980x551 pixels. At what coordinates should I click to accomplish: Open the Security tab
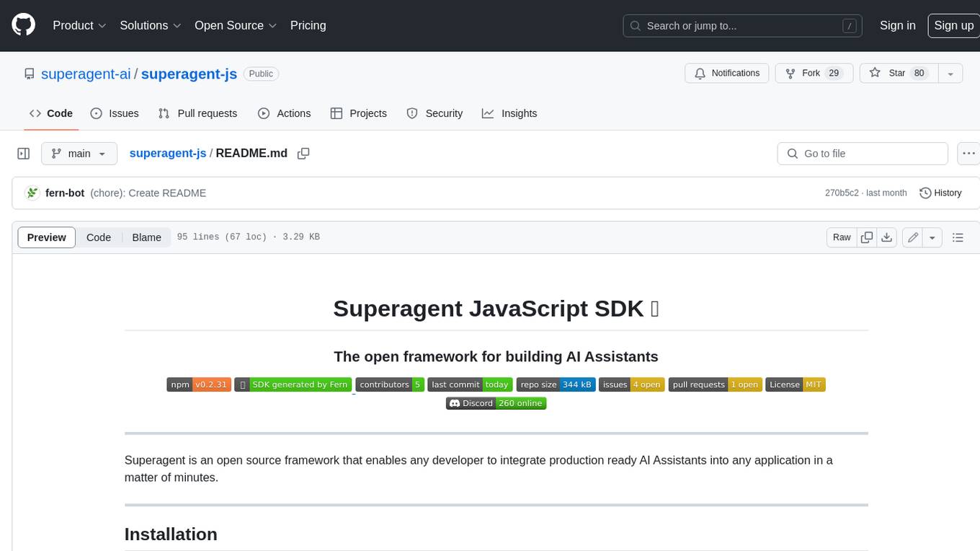point(435,113)
